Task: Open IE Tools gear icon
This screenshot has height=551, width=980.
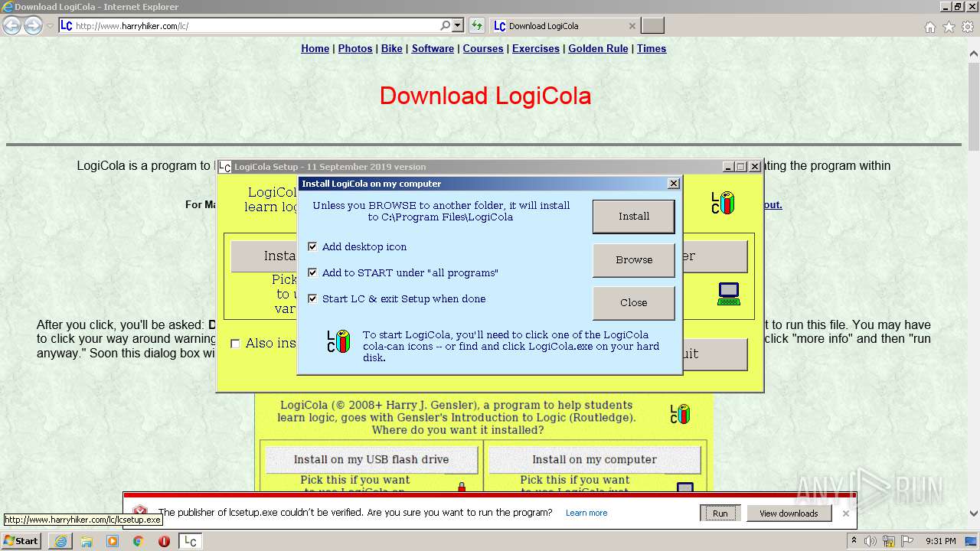Action: [968, 27]
